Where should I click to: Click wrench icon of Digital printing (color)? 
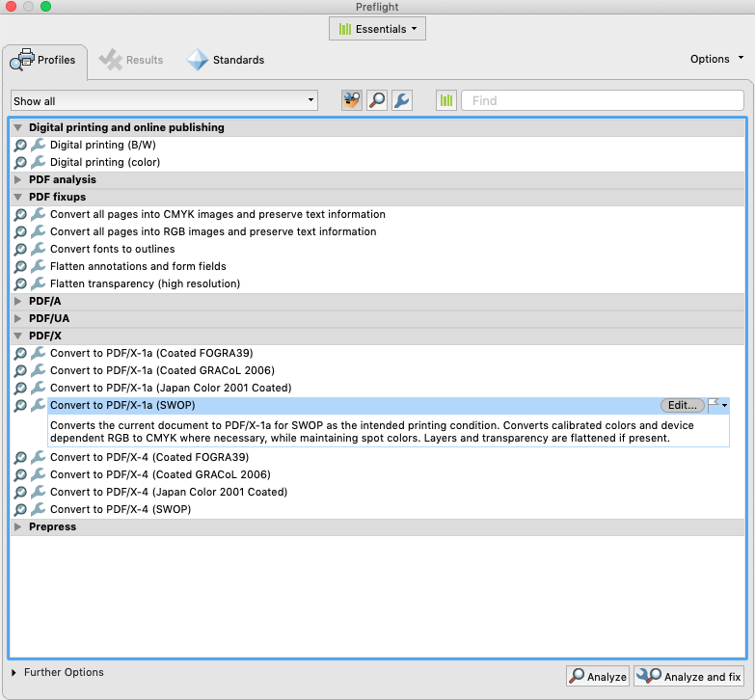click(38, 162)
